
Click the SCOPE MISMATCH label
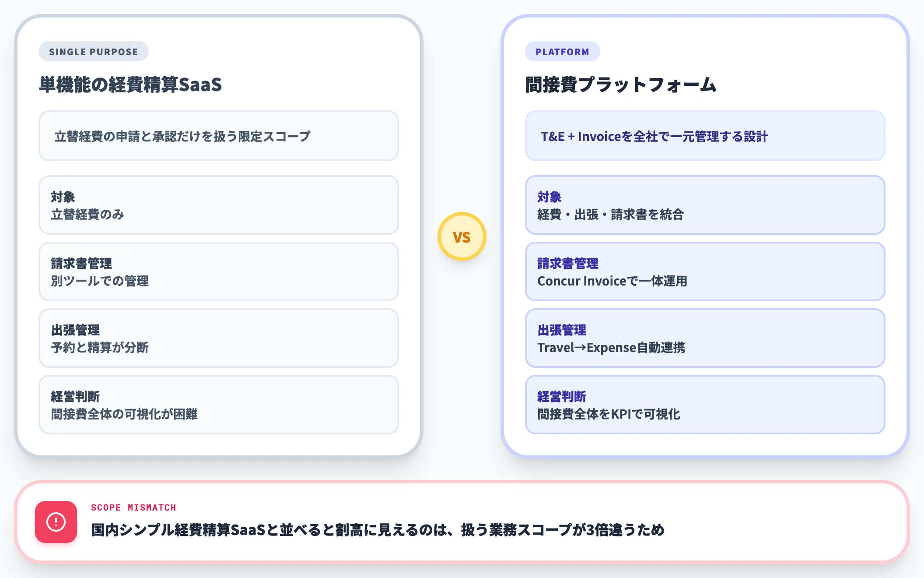[133, 508]
